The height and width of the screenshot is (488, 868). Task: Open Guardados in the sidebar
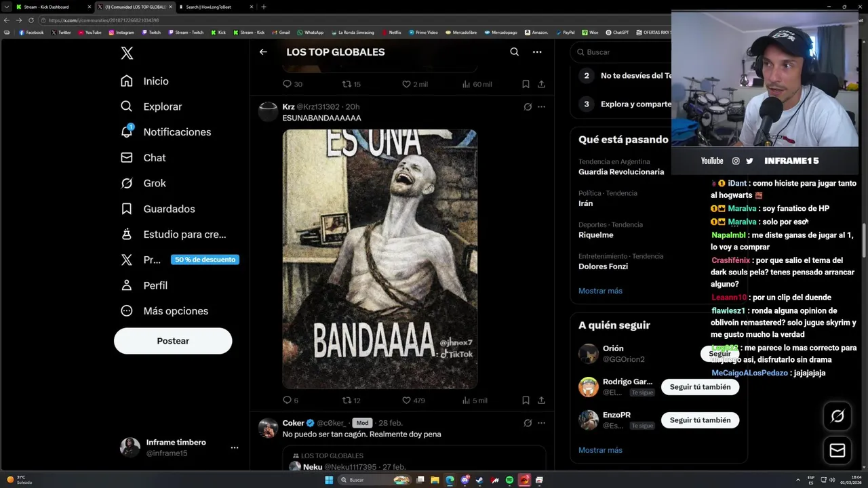pos(157,209)
